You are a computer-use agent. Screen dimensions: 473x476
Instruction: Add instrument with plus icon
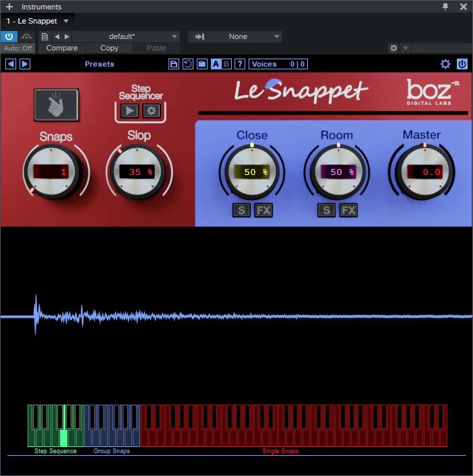point(9,7)
